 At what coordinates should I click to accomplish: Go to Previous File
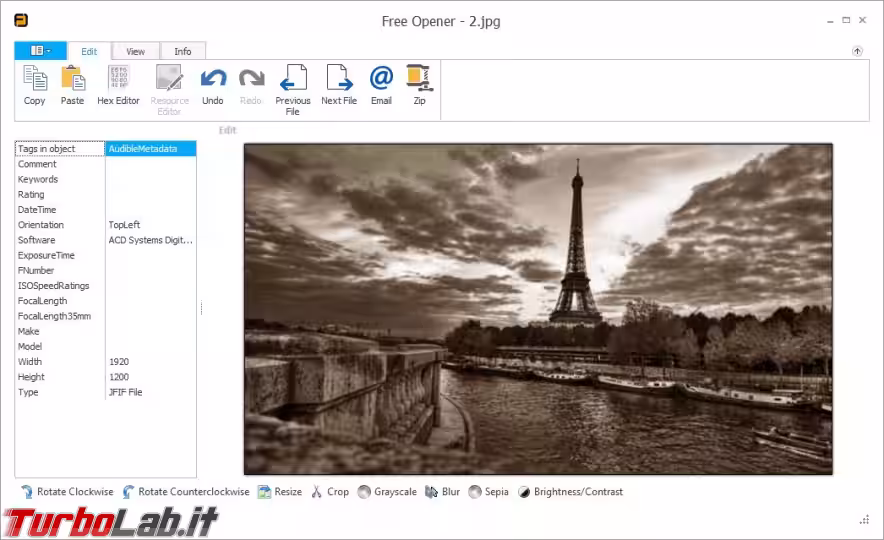pos(293,80)
